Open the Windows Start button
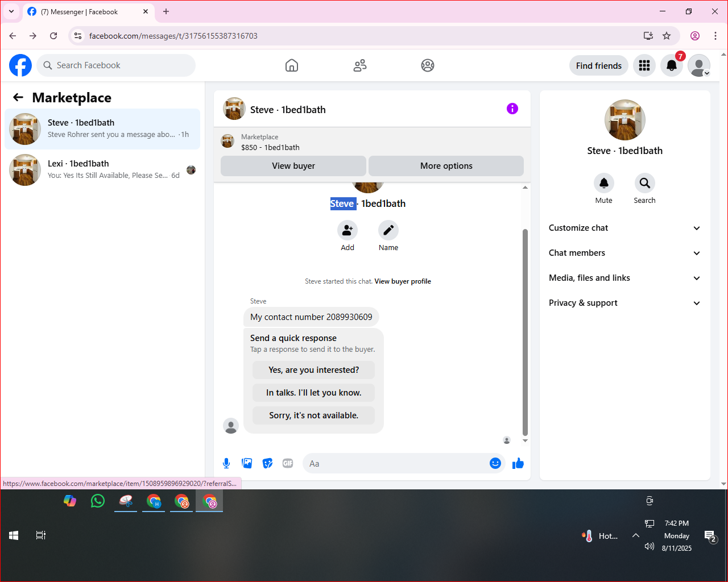 (x=14, y=535)
